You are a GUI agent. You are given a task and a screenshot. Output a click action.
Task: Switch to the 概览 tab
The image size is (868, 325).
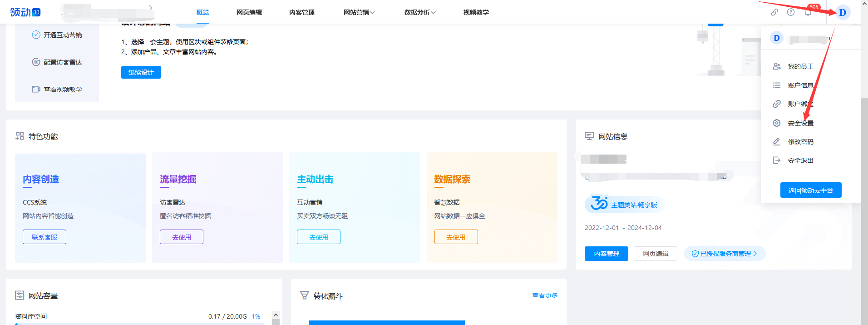[x=203, y=12]
